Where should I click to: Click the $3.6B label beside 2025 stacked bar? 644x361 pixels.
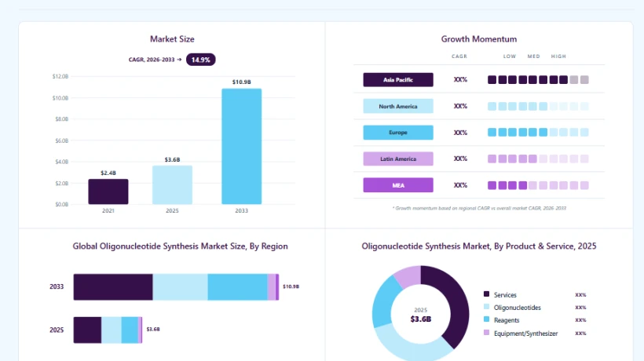coord(153,330)
